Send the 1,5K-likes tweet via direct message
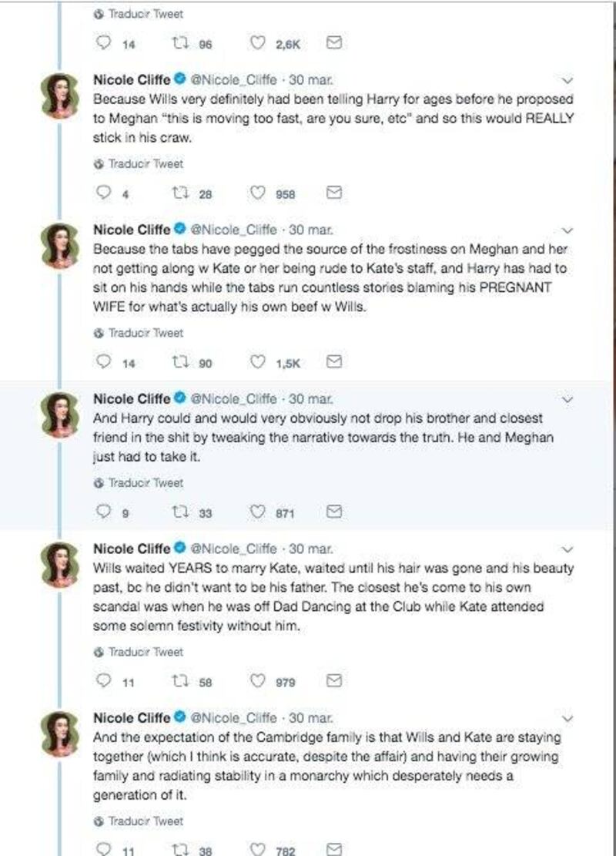Image resolution: width=616 pixels, height=856 pixels. 334,361
